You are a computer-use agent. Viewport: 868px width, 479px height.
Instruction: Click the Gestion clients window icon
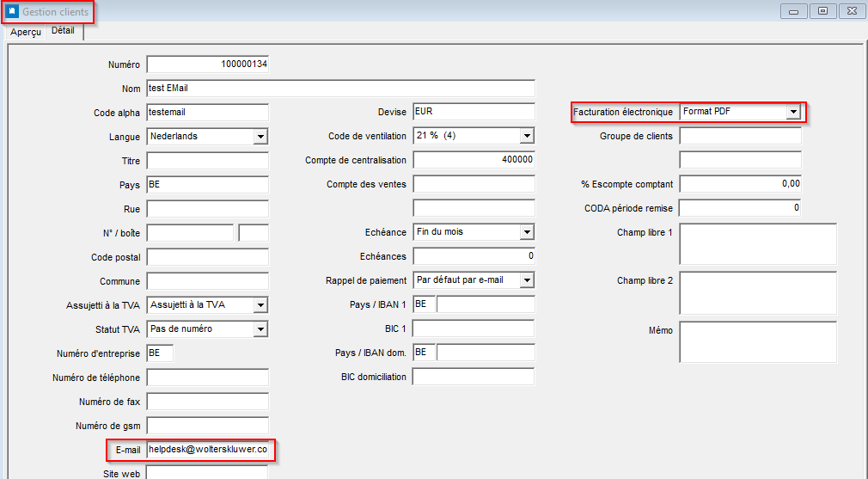[12, 11]
